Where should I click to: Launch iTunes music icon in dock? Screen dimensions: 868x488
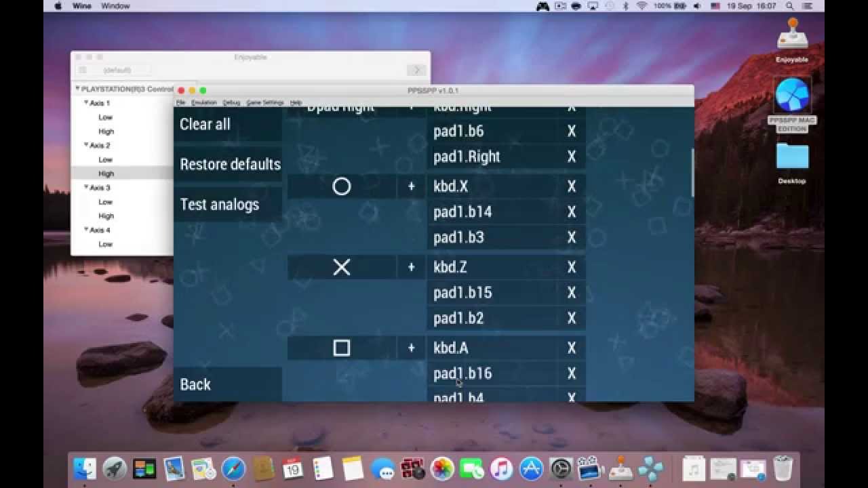point(502,468)
